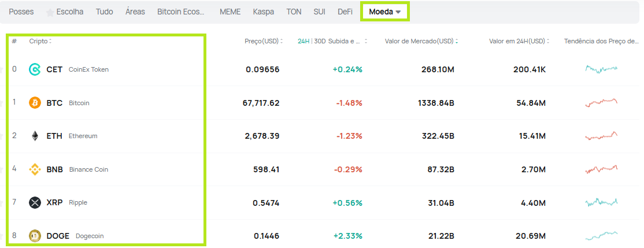
Task: Click the price 0.09656
Action: pyautogui.click(x=262, y=69)
